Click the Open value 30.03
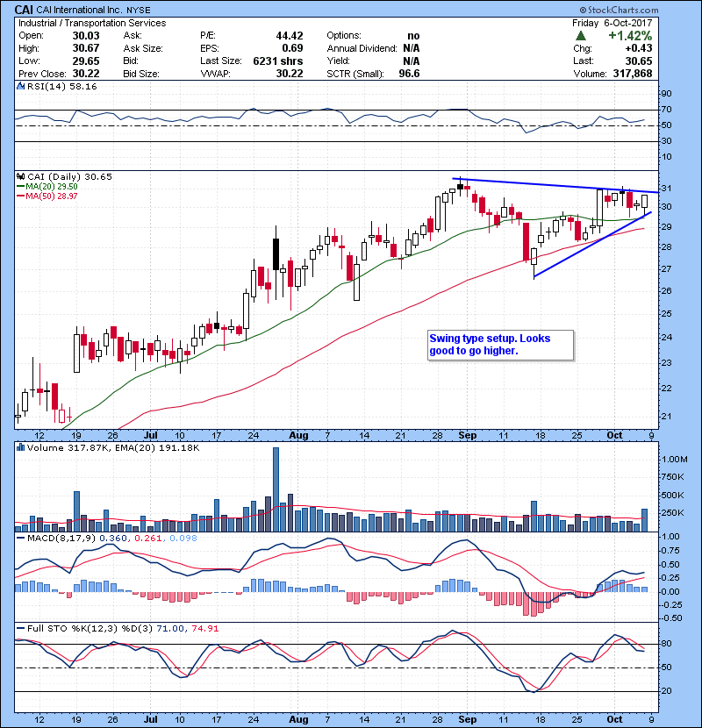 coord(86,36)
